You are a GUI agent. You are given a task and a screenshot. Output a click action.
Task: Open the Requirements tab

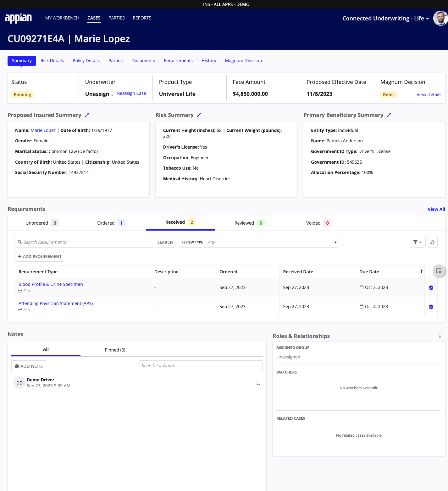pyautogui.click(x=178, y=61)
